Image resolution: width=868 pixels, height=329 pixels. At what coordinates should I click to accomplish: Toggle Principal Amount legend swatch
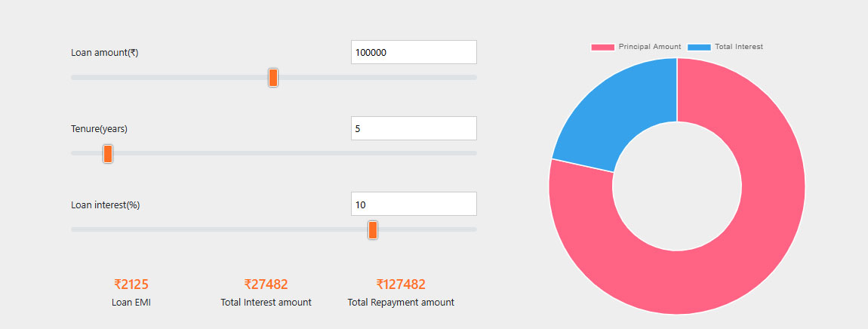click(602, 48)
